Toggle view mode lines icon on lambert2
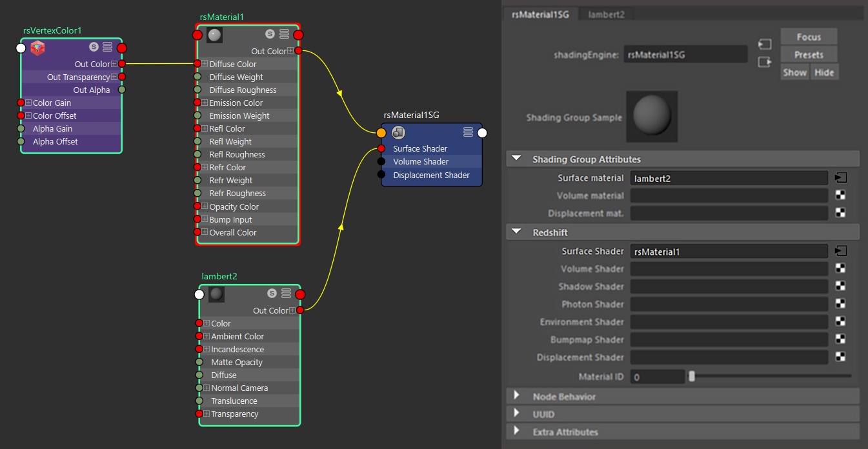 pos(285,294)
